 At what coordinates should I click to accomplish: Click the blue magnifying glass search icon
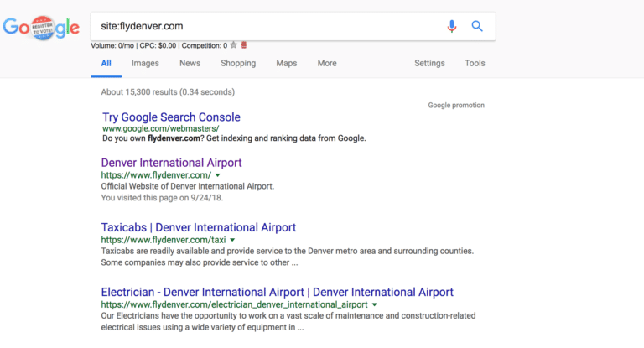click(477, 26)
